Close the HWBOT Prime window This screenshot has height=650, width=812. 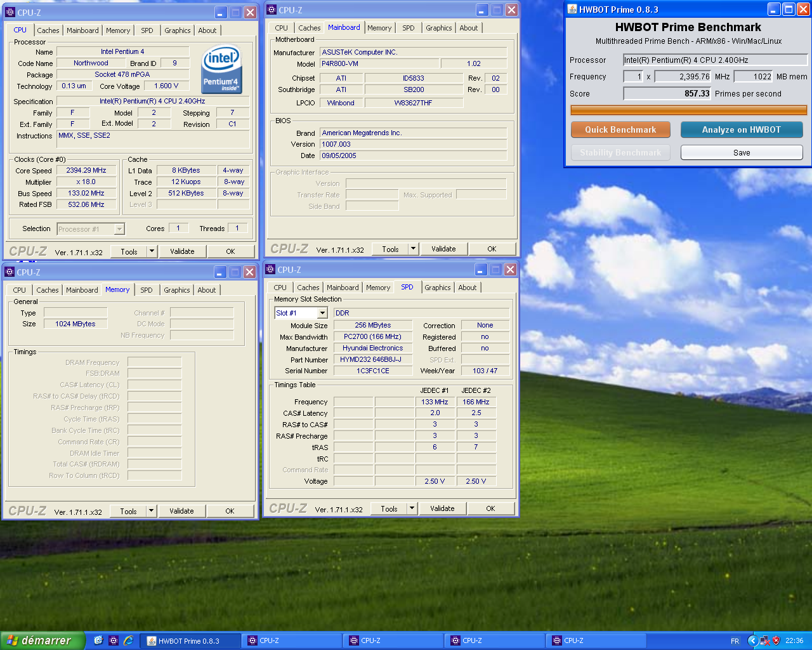pos(803,10)
